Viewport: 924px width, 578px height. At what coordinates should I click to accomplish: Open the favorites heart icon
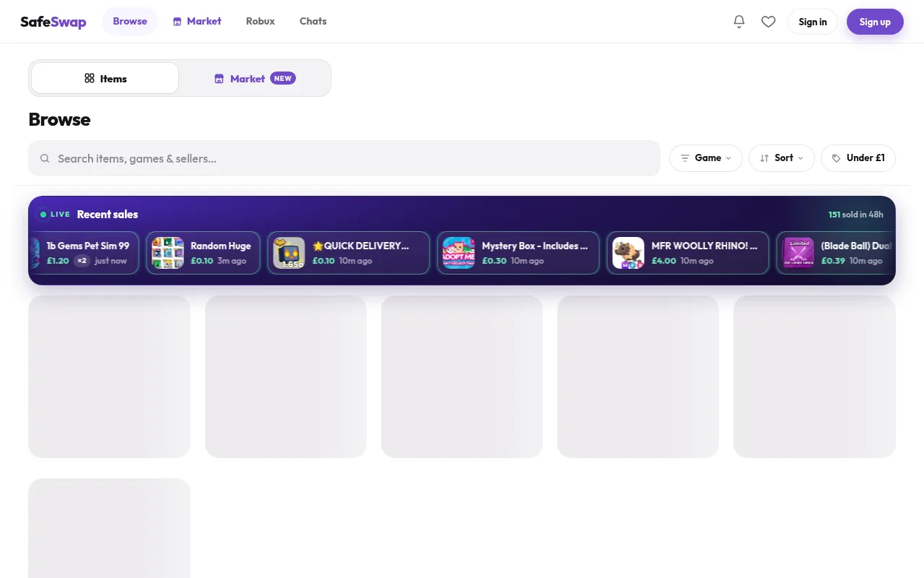click(x=768, y=22)
